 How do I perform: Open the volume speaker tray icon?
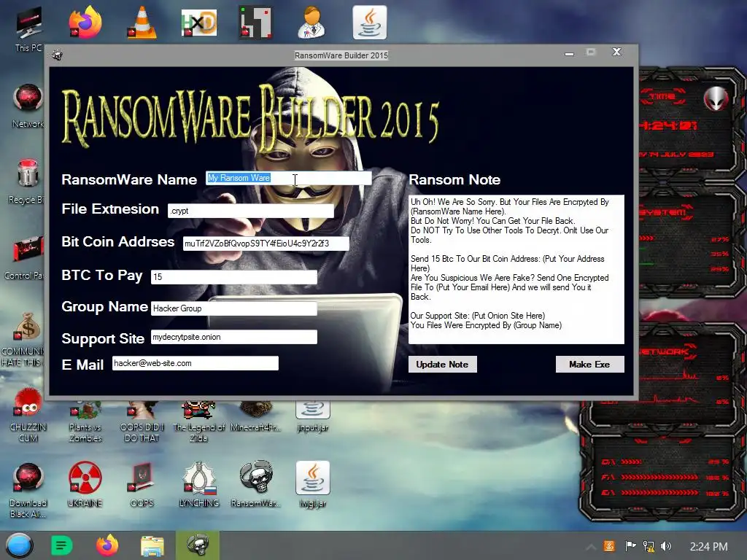pos(666,546)
